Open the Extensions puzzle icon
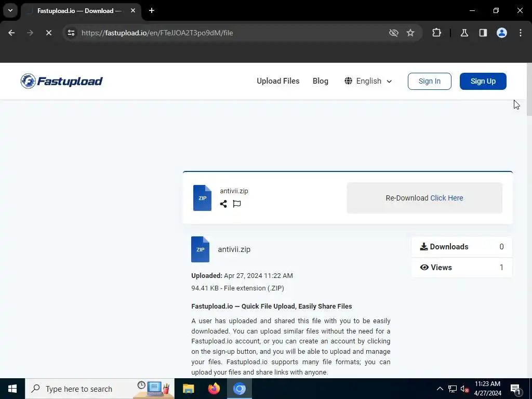This screenshot has width=532, height=399. coord(436,33)
